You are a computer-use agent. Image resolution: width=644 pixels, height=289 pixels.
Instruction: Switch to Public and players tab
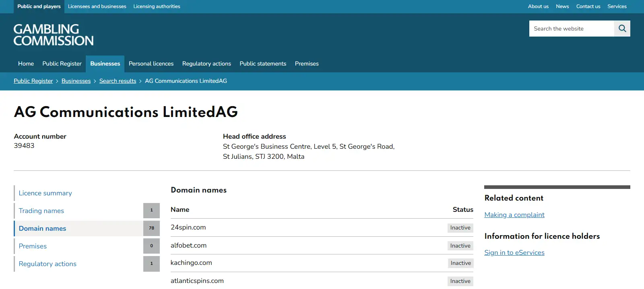[39, 6]
